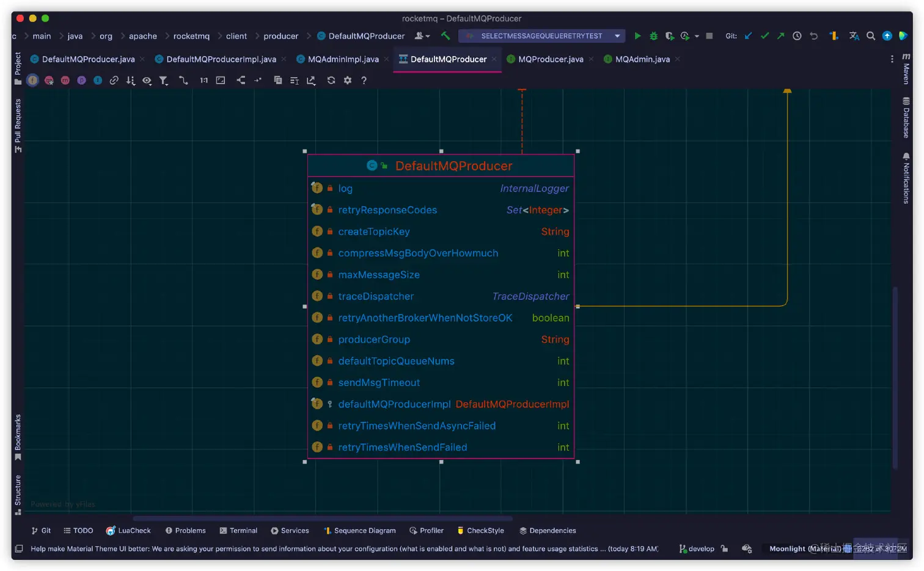Open the Maven tool window
The image size is (924, 571).
pos(906,68)
